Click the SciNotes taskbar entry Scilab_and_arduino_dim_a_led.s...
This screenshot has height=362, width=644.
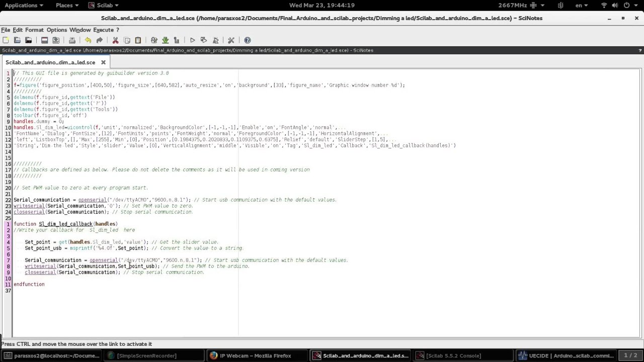coord(360,355)
